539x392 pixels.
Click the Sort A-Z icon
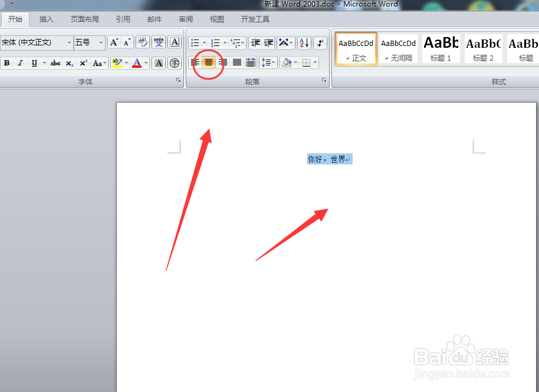[304, 43]
